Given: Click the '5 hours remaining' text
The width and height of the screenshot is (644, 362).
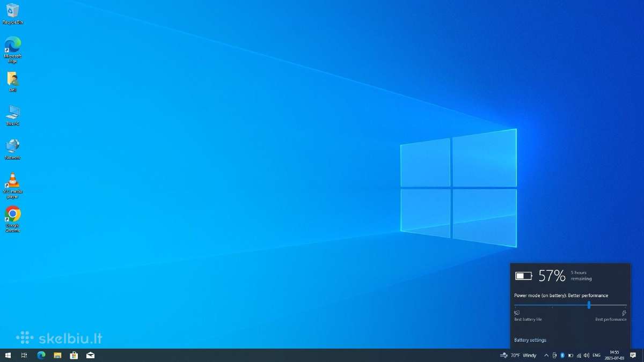Looking at the screenshot, I should pos(581,276).
